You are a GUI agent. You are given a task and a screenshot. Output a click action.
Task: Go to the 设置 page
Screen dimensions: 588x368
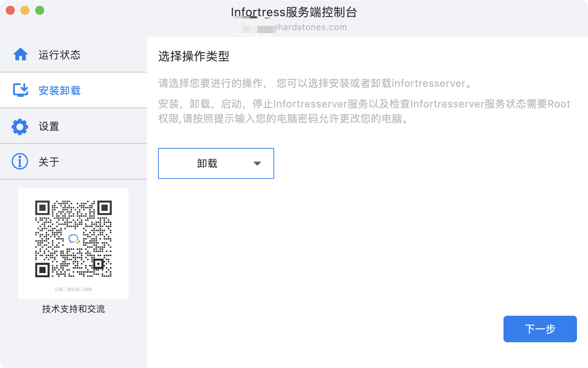pos(73,126)
